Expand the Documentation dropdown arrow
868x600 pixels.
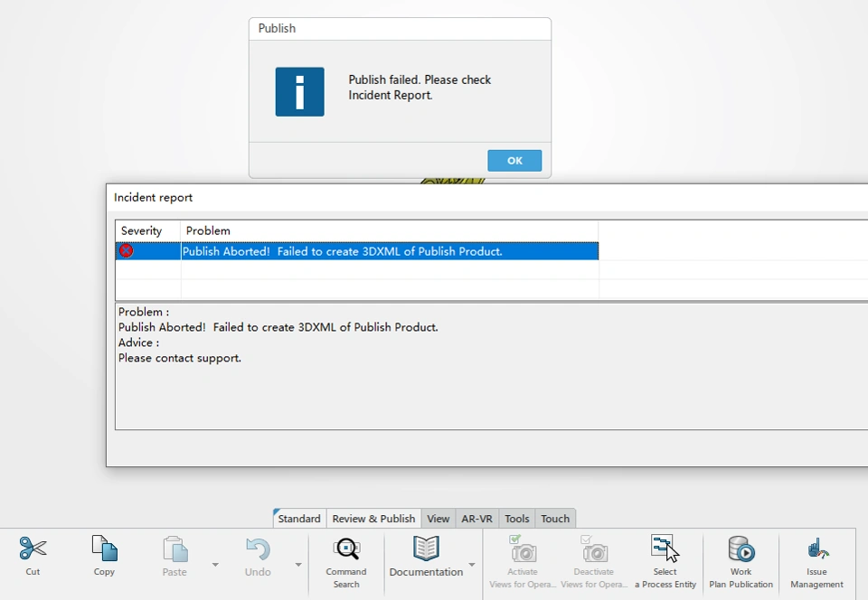[472, 565]
